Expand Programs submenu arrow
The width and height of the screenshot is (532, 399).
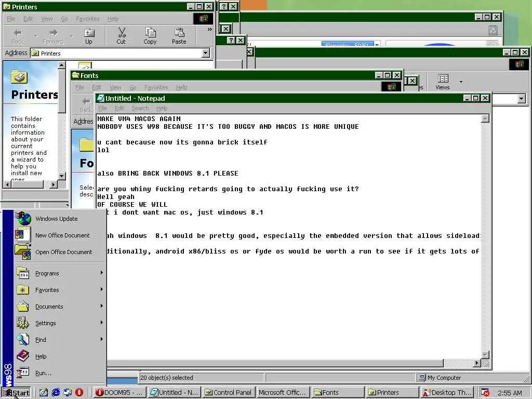pyautogui.click(x=101, y=273)
